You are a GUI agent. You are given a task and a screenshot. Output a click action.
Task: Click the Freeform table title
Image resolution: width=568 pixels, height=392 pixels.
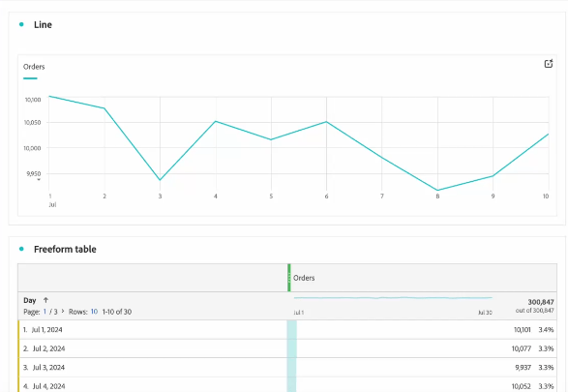(65, 250)
